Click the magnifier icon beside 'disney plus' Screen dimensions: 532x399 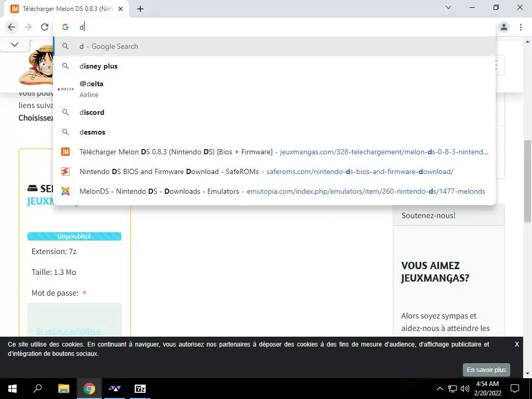coord(65,66)
